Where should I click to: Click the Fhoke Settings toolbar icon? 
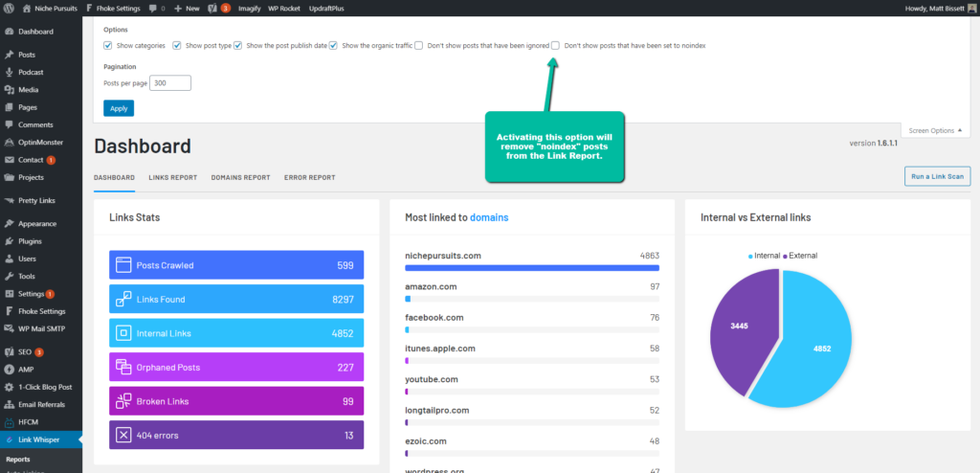click(x=89, y=9)
